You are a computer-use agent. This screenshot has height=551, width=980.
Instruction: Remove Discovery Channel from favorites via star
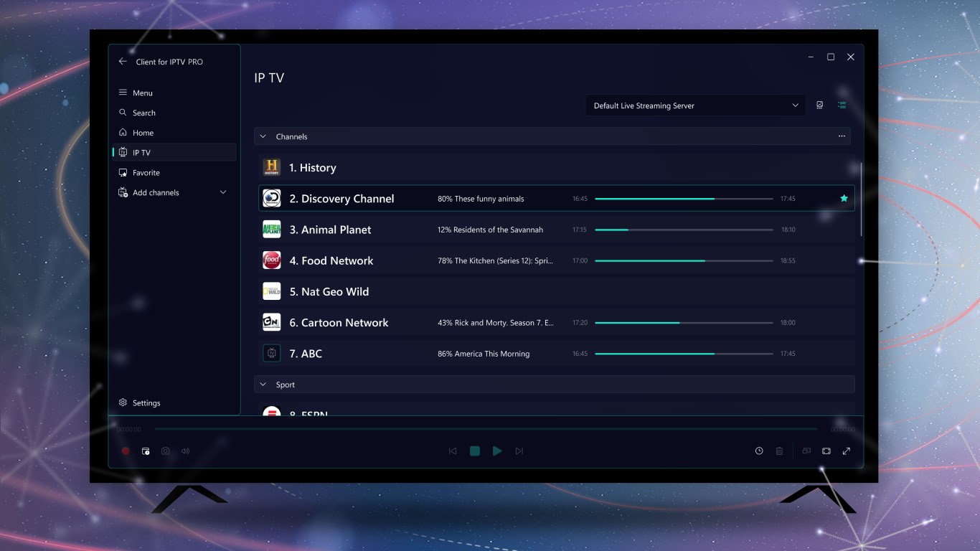click(844, 199)
